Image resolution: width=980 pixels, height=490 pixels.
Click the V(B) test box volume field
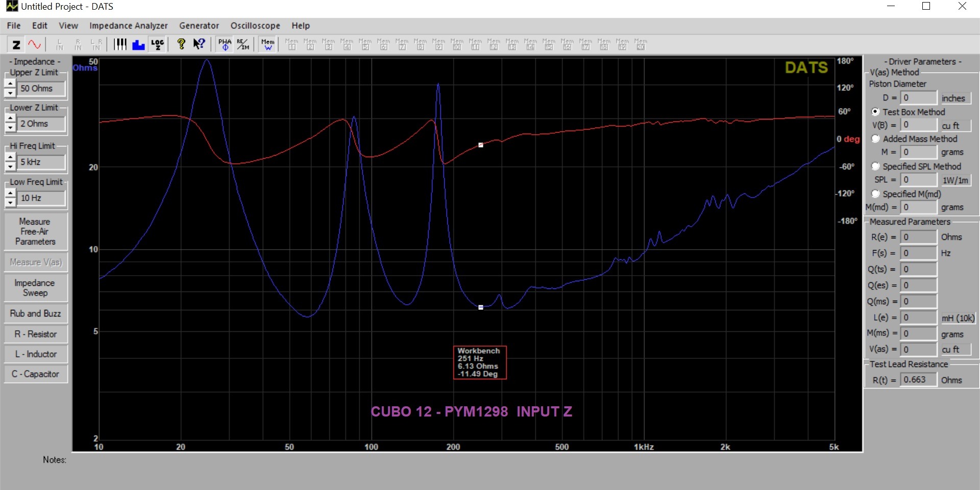pos(918,125)
